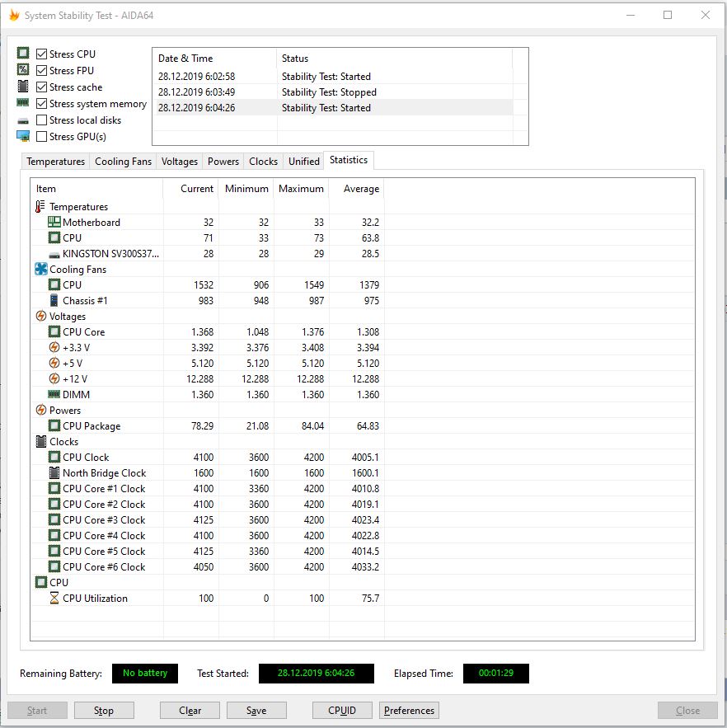Click the +5 V lightning icon
The image size is (727, 728).
54,363
